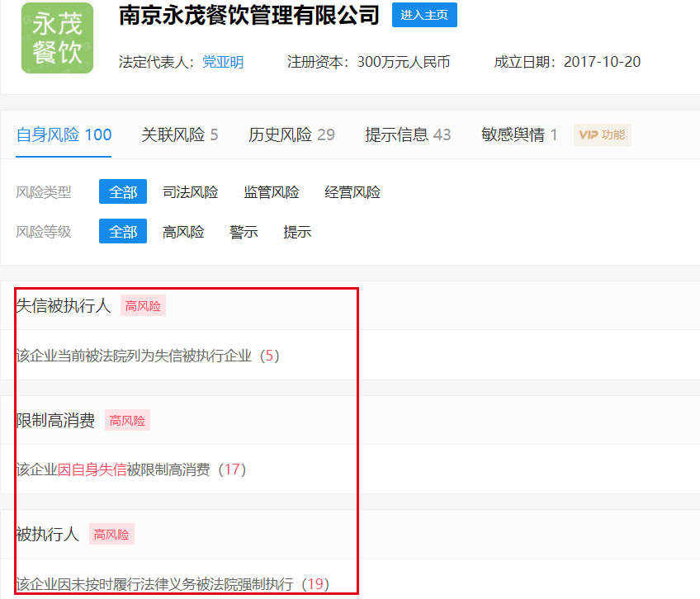Filter by 司法风险 type
The height and width of the screenshot is (599, 700).
click(x=190, y=192)
